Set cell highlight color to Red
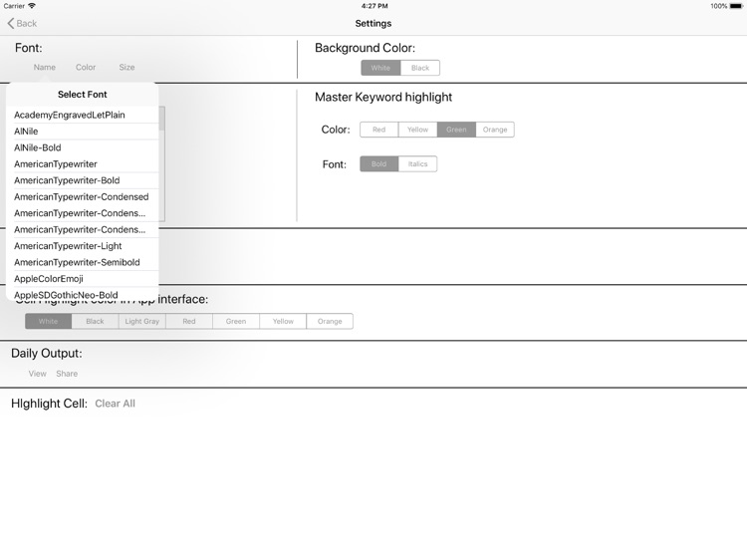This screenshot has width=747, height=560. (189, 321)
